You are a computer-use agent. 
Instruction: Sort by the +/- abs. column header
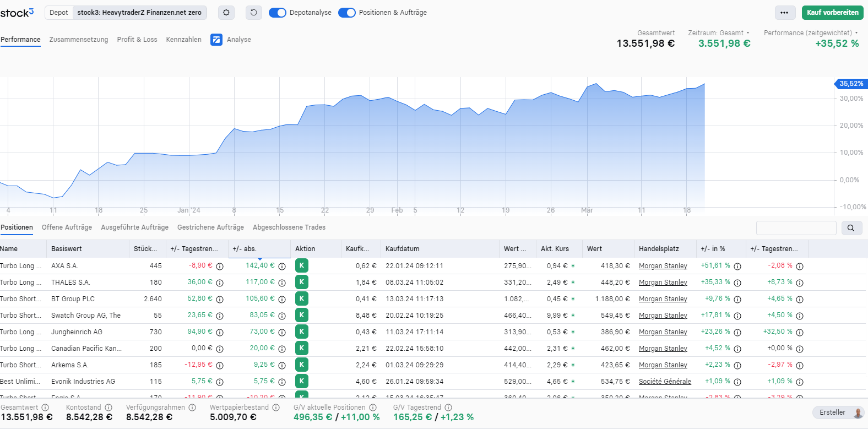pos(259,249)
